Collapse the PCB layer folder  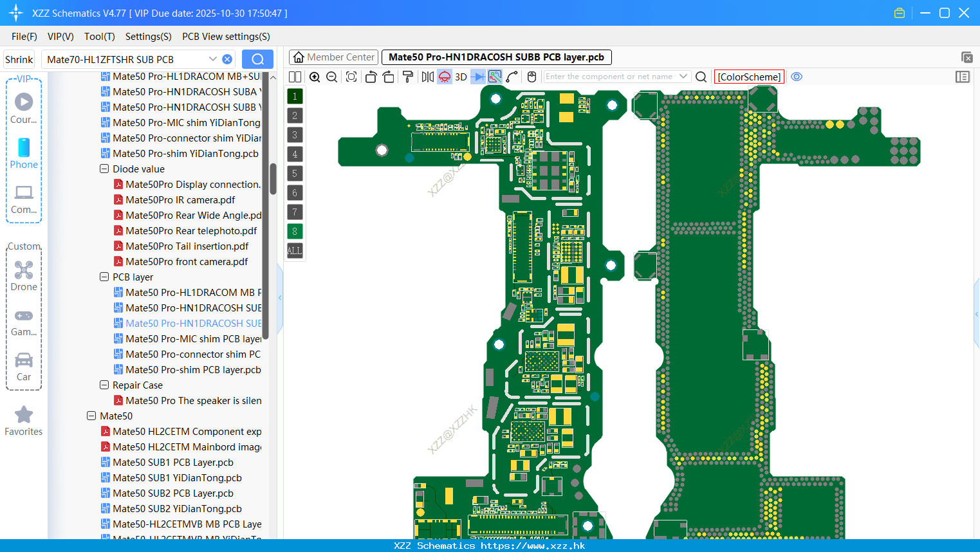(104, 277)
